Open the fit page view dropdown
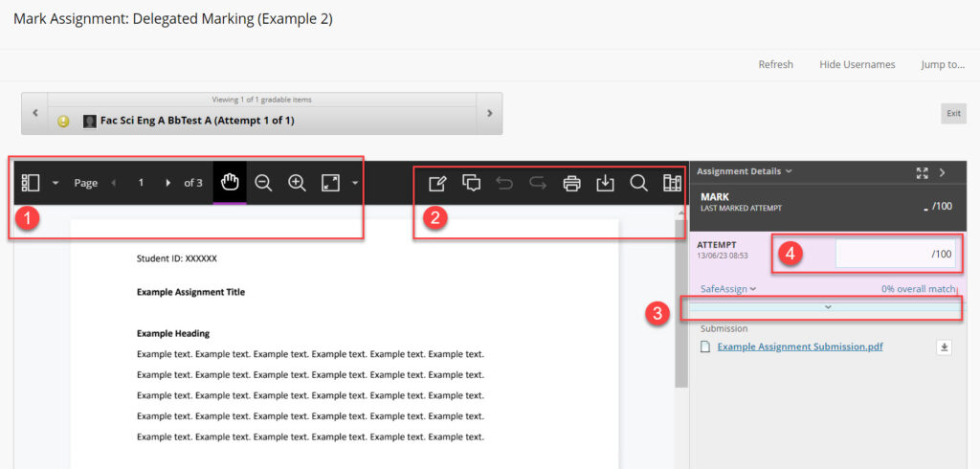980x469 pixels. (x=355, y=183)
